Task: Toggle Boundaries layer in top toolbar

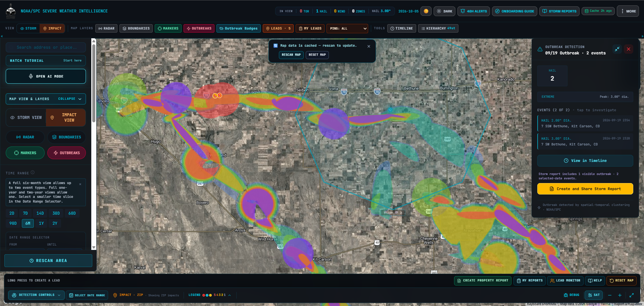Action: pos(136,29)
